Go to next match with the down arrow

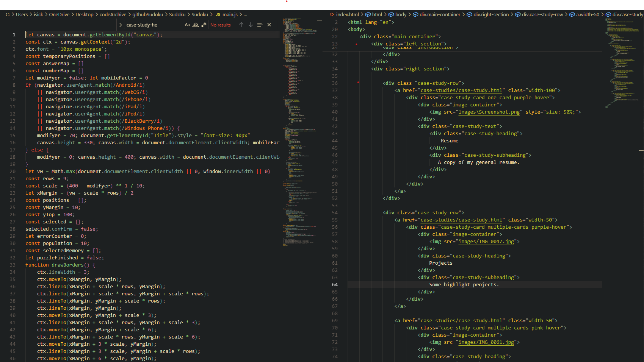point(251,25)
